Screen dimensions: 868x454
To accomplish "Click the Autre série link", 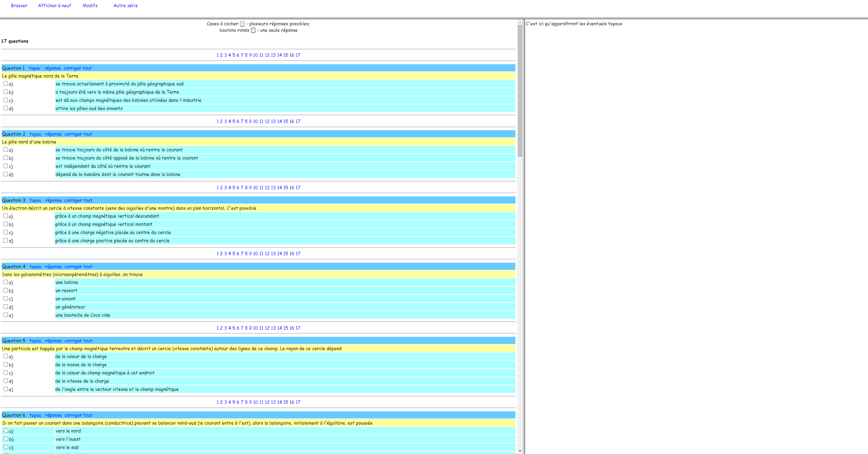I will (x=126, y=5).
